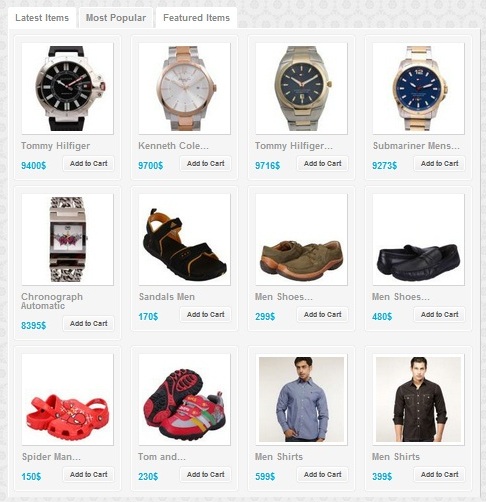The height and width of the screenshot is (502, 486).
Task: Open the black Sandals Men product image
Action: click(x=185, y=239)
